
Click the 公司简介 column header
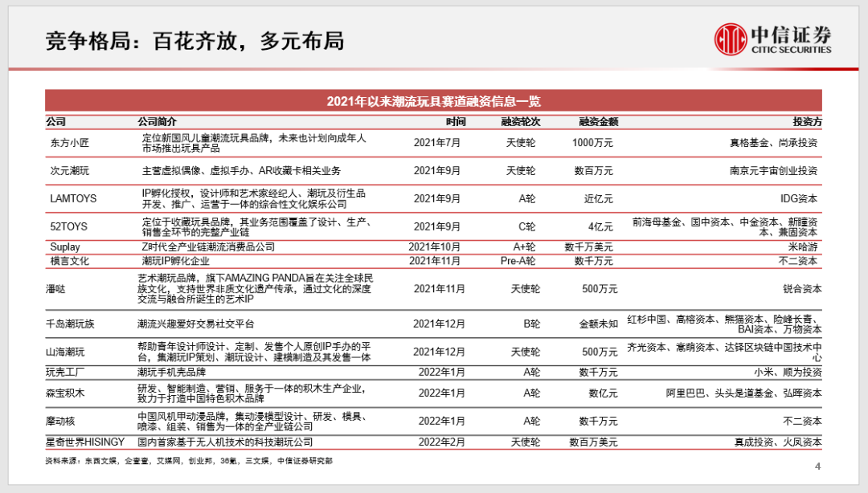(x=158, y=122)
